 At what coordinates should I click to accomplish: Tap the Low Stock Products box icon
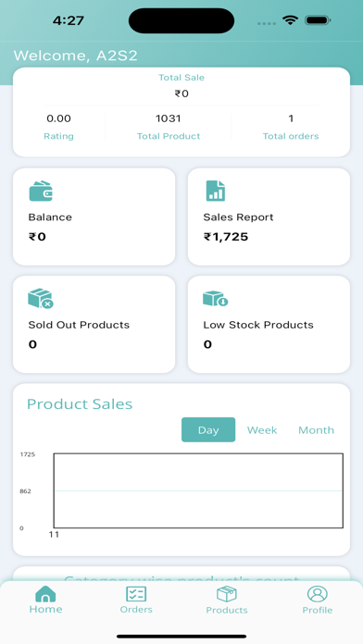216,299
